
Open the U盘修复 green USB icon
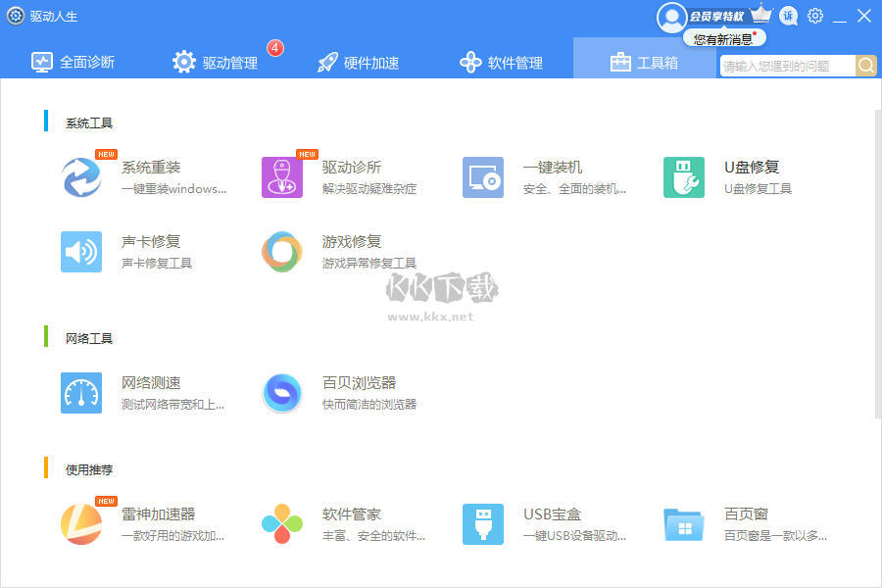tap(684, 177)
